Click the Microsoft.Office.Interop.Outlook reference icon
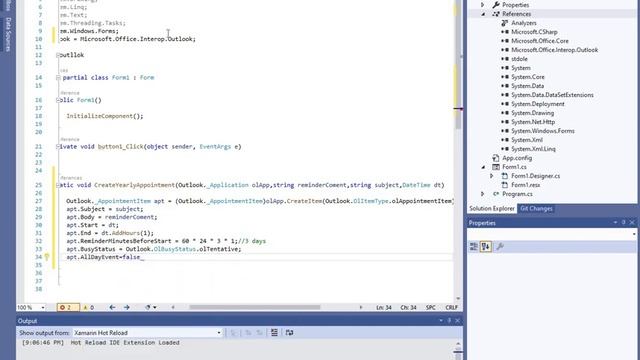The height and width of the screenshot is (360, 640). tap(505, 50)
